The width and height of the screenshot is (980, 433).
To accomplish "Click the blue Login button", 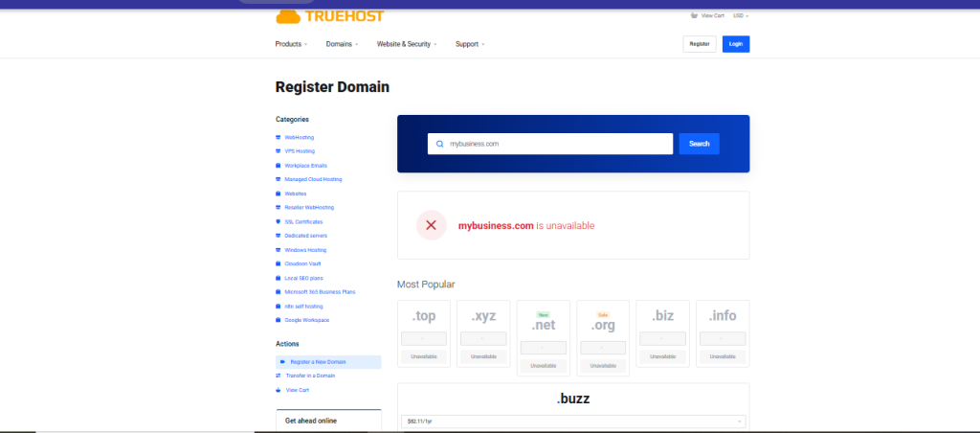I will pos(736,44).
